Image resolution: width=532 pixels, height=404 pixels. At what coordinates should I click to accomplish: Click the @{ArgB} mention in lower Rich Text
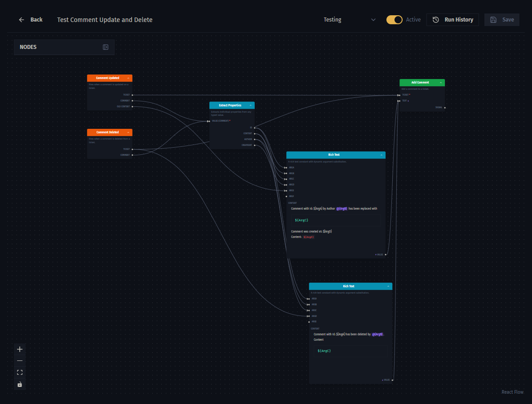point(377,334)
